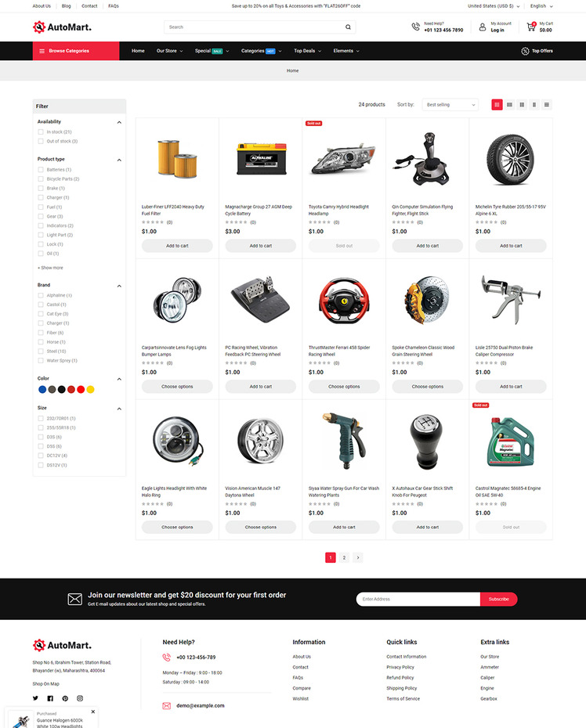Check the Batteries (1) product type
The height and width of the screenshot is (728, 586).
(x=41, y=169)
